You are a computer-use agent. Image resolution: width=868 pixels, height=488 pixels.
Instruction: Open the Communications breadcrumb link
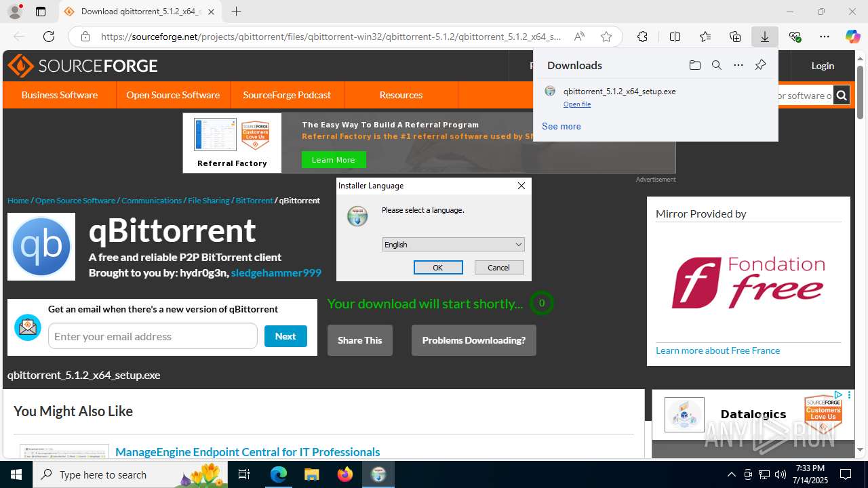coord(152,201)
